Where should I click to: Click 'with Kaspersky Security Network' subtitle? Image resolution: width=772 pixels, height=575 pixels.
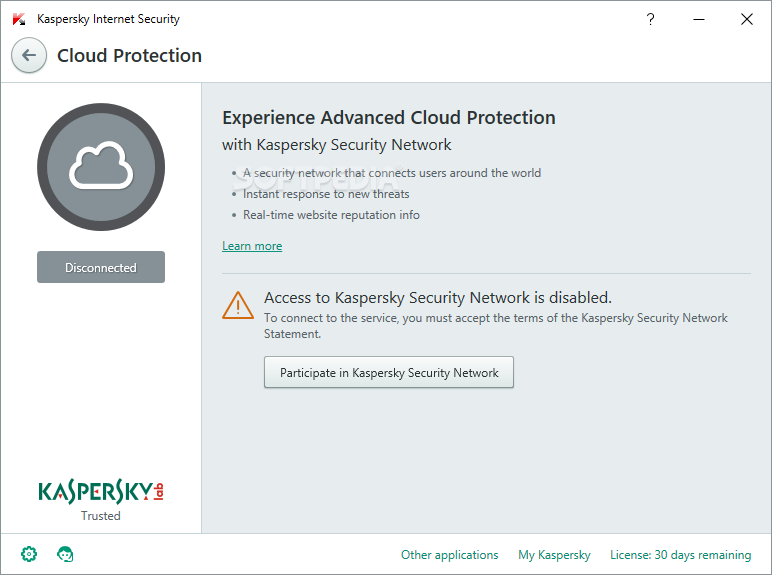click(x=336, y=145)
